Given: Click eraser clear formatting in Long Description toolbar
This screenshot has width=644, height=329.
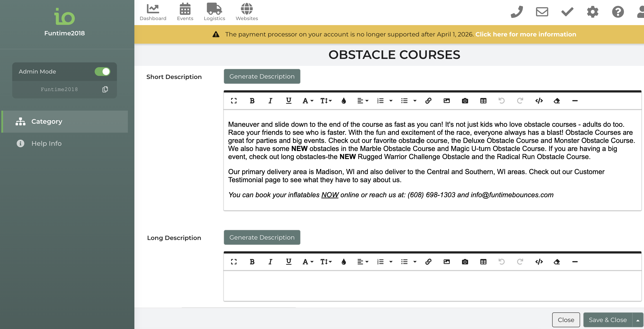Looking at the screenshot, I should (x=557, y=262).
